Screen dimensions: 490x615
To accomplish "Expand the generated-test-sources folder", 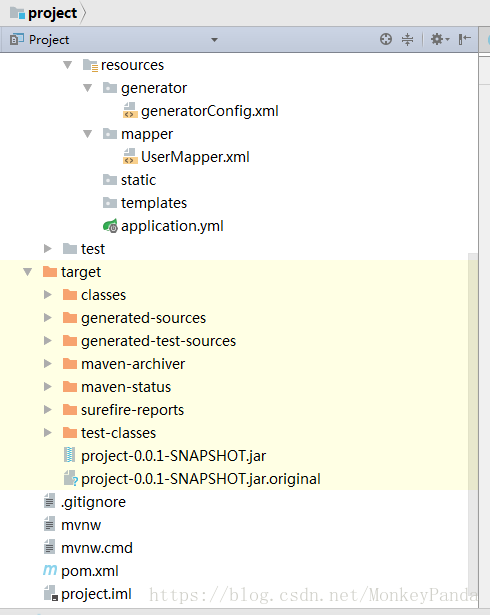I will coord(47,341).
